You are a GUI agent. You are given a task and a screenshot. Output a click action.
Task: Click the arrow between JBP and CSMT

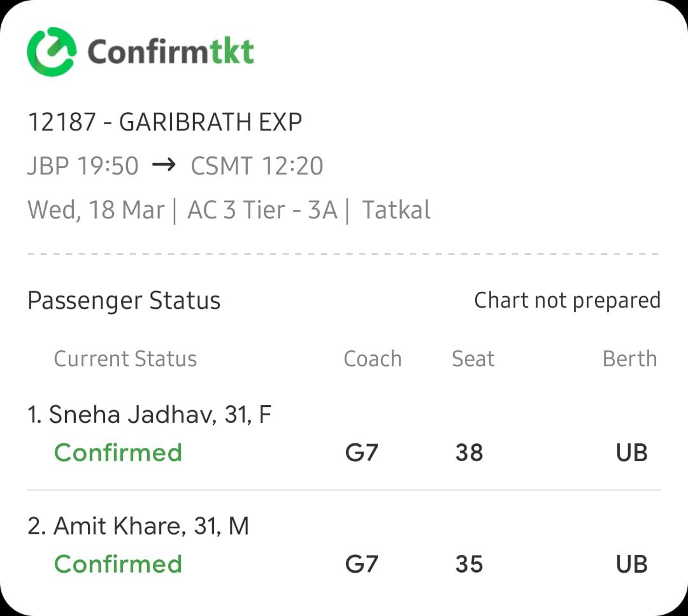tap(164, 165)
